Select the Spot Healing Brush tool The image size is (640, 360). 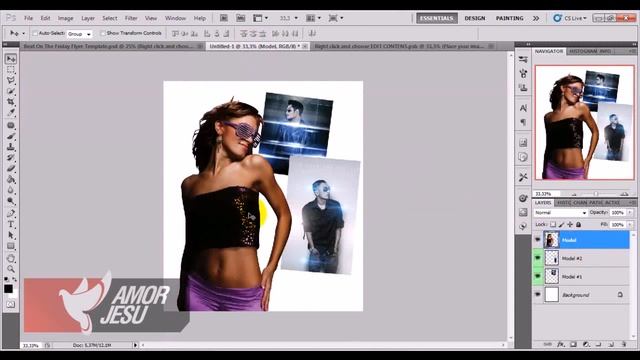click(11, 125)
